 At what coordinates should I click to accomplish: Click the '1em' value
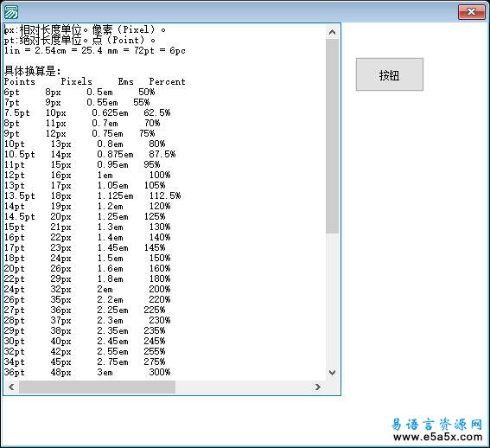click(x=105, y=175)
